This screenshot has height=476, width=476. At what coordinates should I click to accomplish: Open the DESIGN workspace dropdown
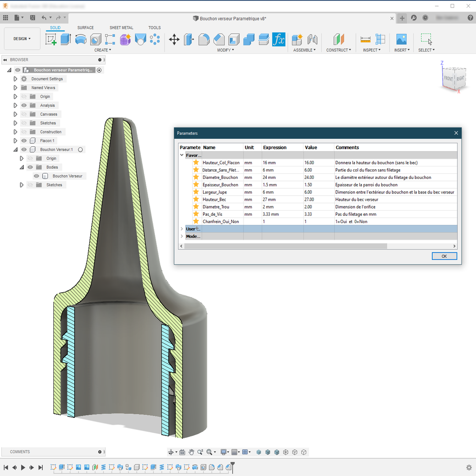coord(22,39)
